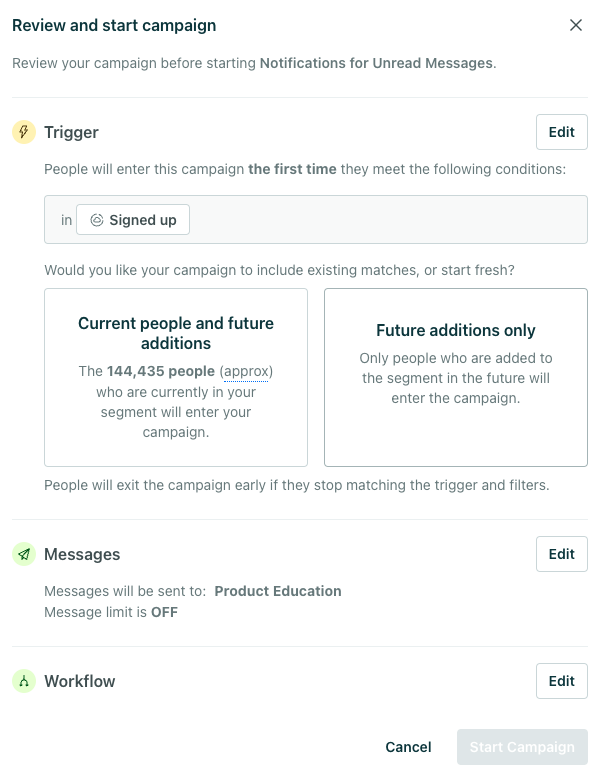Close the review campaign dialog
Image resolution: width=600 pixels, height=778 pixels.
pyautogui.click(x=576, y=25)
